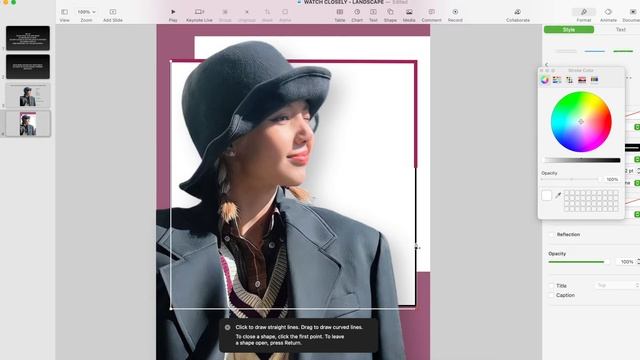Click the saved color swatch grid
Image resolution: width=640 pixels, height=360 pixels.
point(591,201)
